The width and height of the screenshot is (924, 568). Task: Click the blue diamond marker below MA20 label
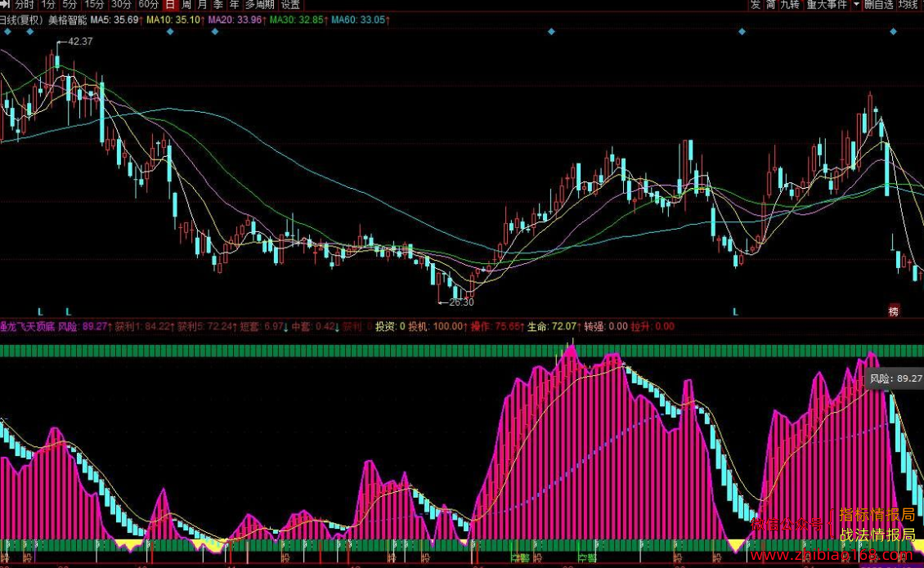point(215,32)
